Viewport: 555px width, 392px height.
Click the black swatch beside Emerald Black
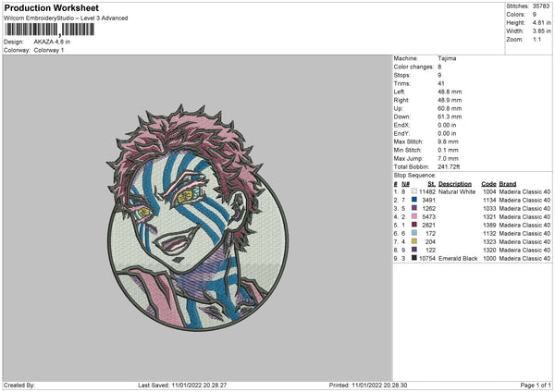pos(414,258)
